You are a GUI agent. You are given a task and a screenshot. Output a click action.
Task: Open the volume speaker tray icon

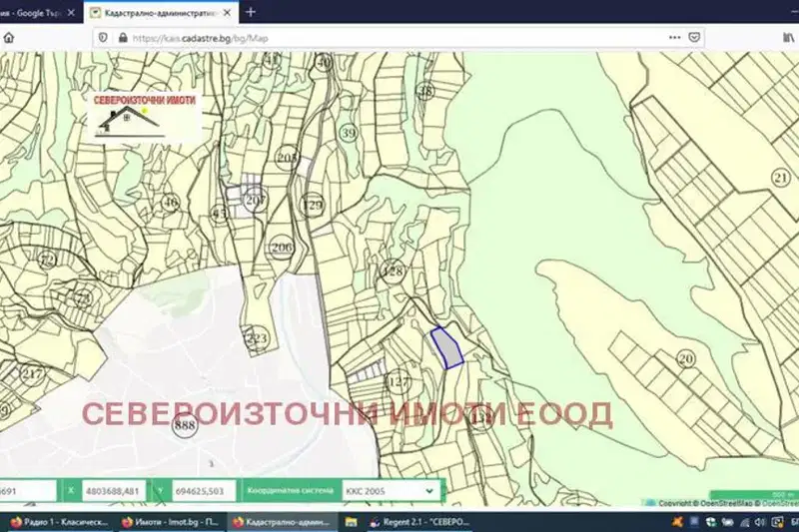coord(760,522)
